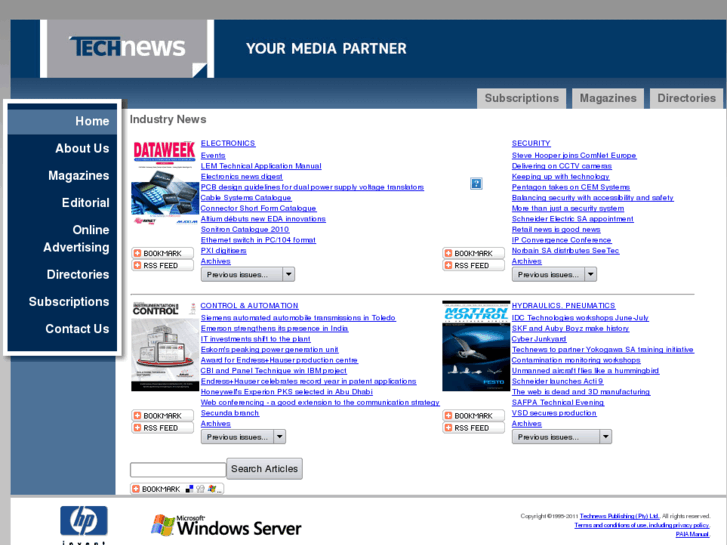
Task: Click the TechNews logo in header
Action: (127, 48)
